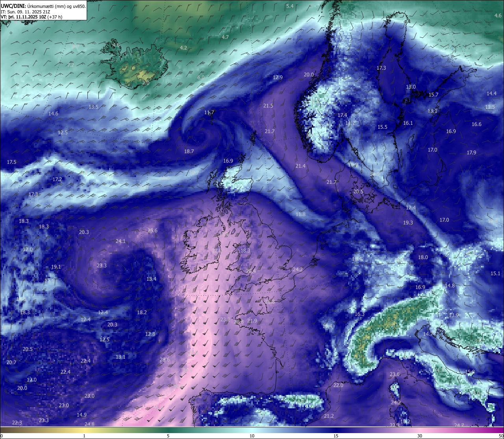Click the 'VT: þri. 11.11.2025 10Z (+37 h)' line
Viewport: 504px width, 439px height.
coord(31,17)
